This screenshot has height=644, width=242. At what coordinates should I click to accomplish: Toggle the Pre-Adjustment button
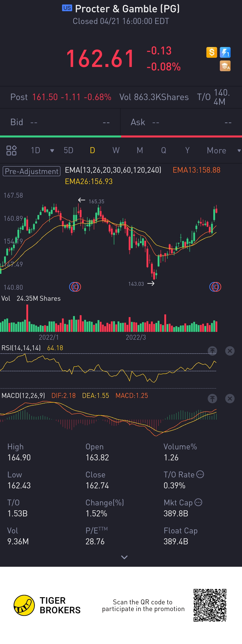click(x=32, y=171)
